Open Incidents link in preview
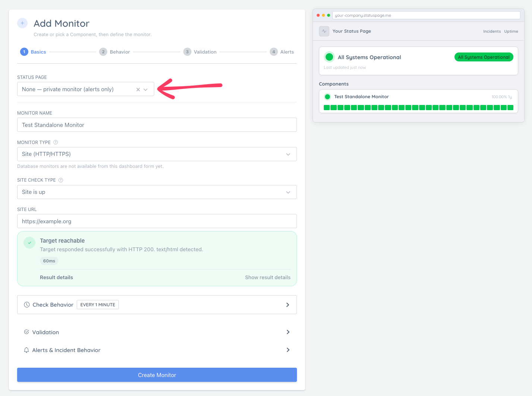Screen dimensions: 532x396 tap(492, 31)
